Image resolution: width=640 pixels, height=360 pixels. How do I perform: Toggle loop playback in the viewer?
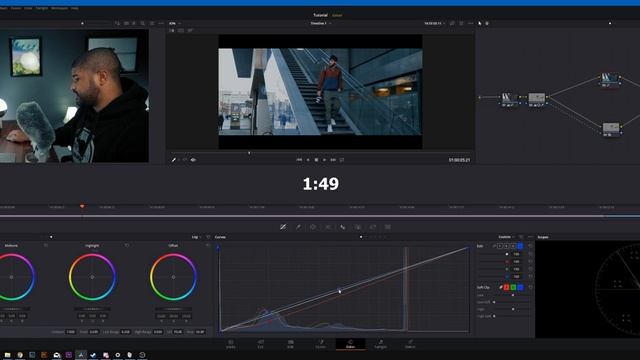pos(342,160)
